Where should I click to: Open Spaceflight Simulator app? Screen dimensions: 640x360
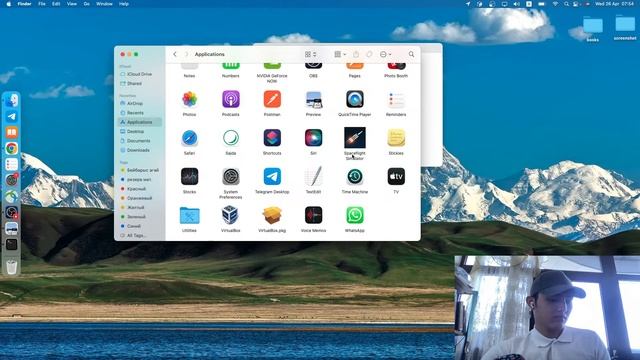point(355,138)
